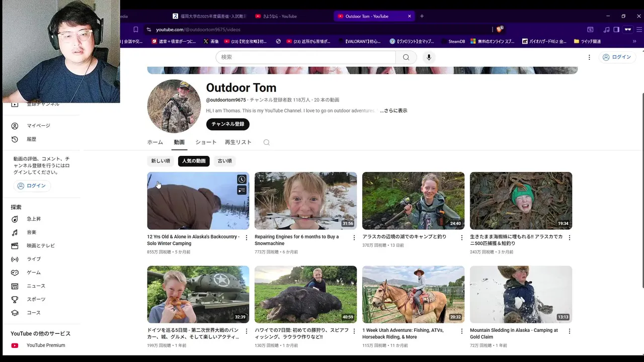Start voice search with the microphone icon
644x362 pixels.
click(x=429, y=57)
